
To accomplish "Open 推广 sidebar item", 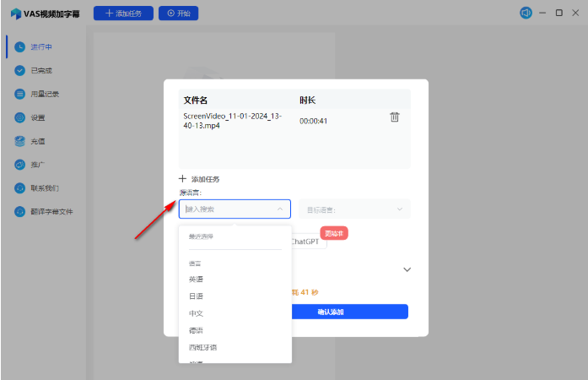I will (37, 165).
